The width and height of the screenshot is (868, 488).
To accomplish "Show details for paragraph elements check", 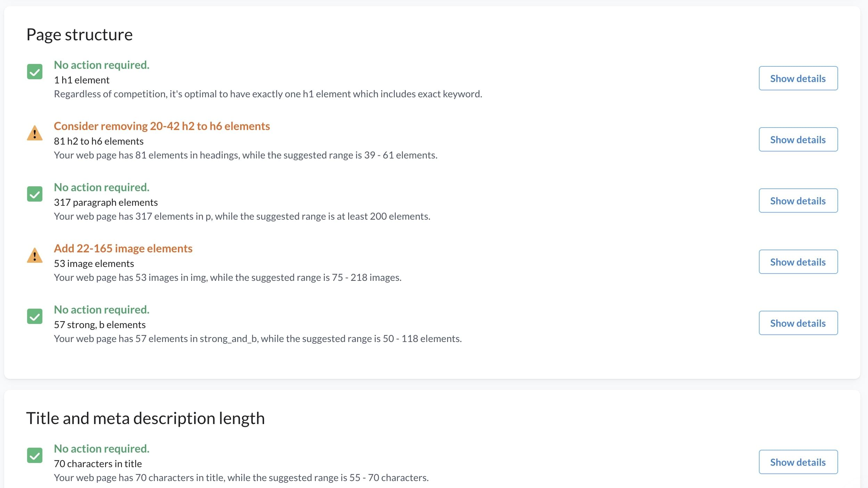I will [798, 201].
